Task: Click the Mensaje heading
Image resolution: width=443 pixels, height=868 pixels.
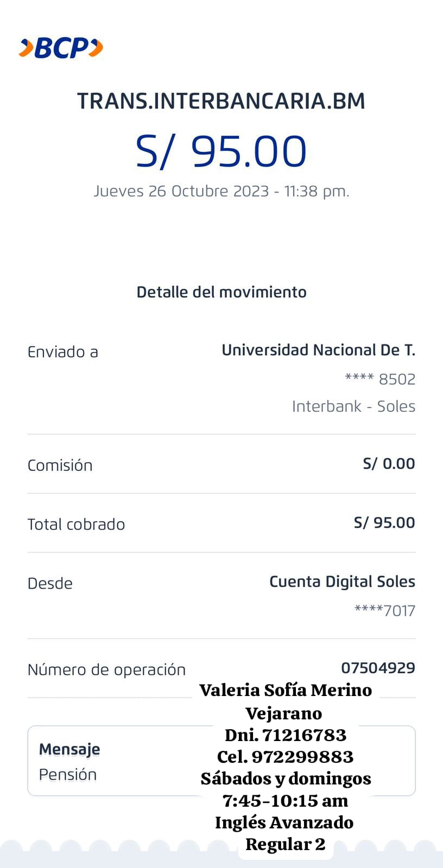Action: click(69, 749)
